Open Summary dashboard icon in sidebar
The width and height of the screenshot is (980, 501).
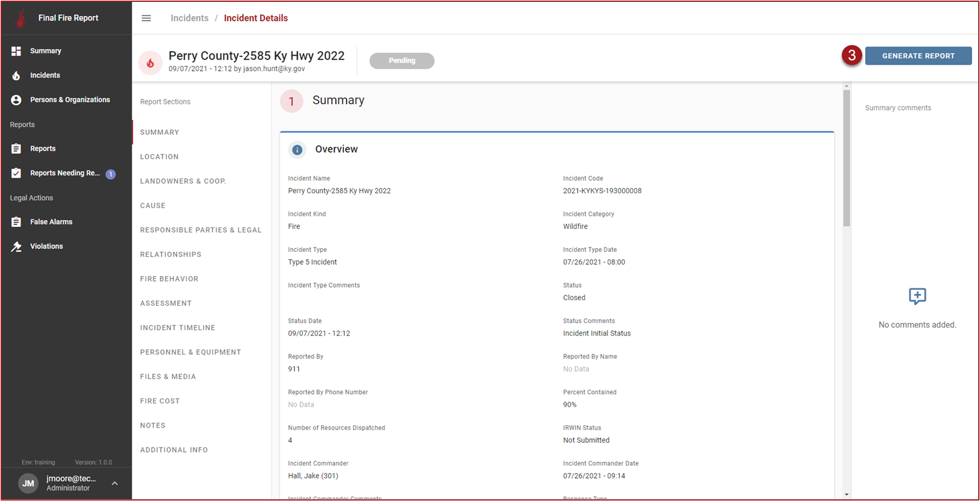[x=16, y=51]
